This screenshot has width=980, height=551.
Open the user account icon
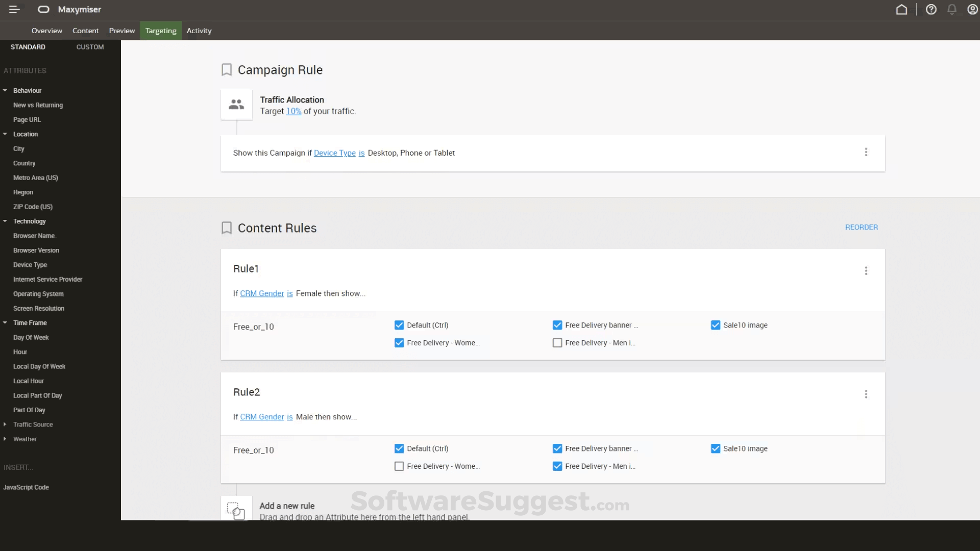pos(972,9)
